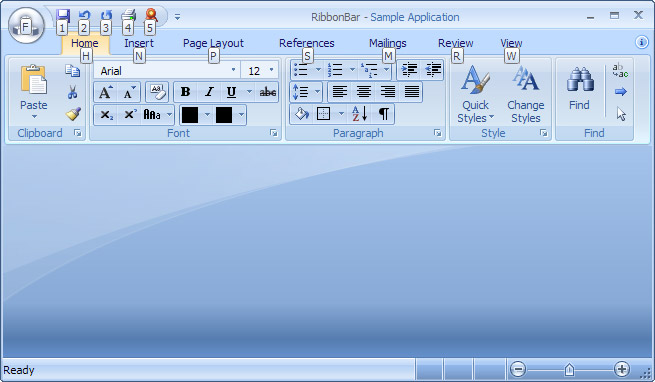The image size is (655, 382).
Task: Click the Numbering list icon
Action: coord(335,70)
